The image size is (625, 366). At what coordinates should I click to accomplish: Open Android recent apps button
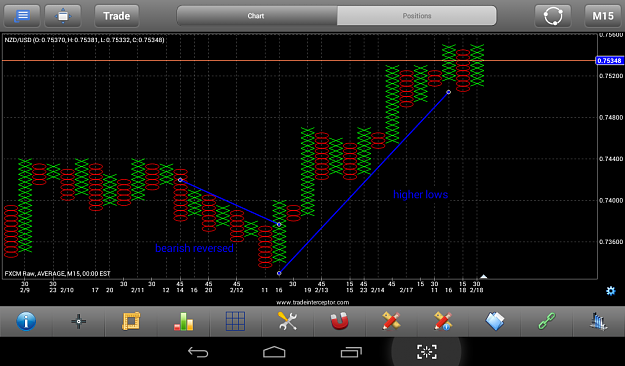(x=351, y=352)
